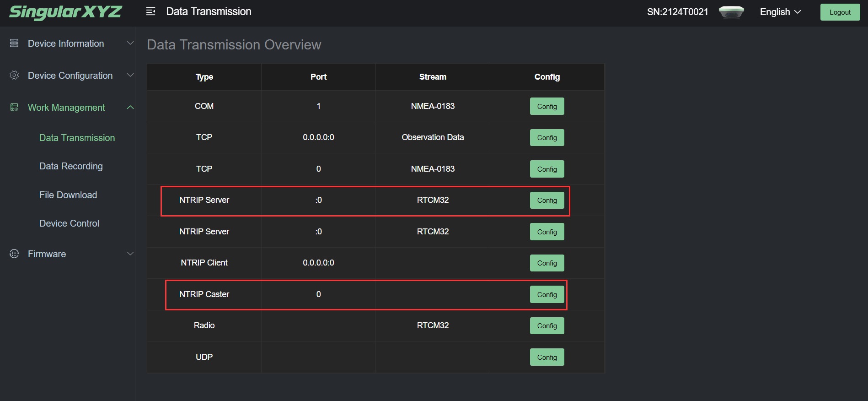868x401 pixels.
Task: Click the SingularXYZ logo
Action: tap(65, 12)
